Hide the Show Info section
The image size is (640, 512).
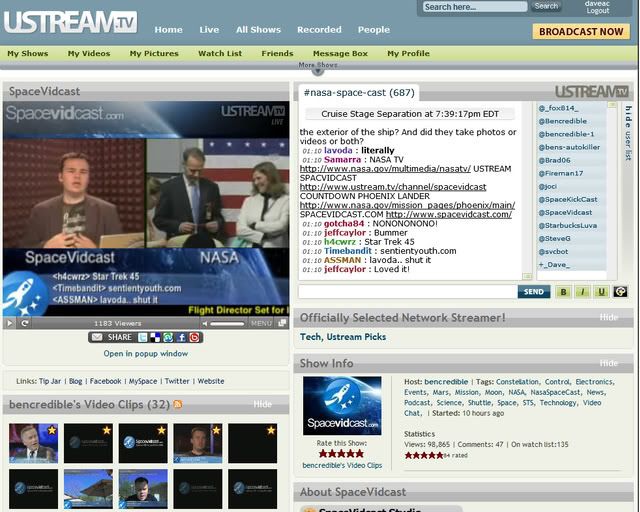609,363
